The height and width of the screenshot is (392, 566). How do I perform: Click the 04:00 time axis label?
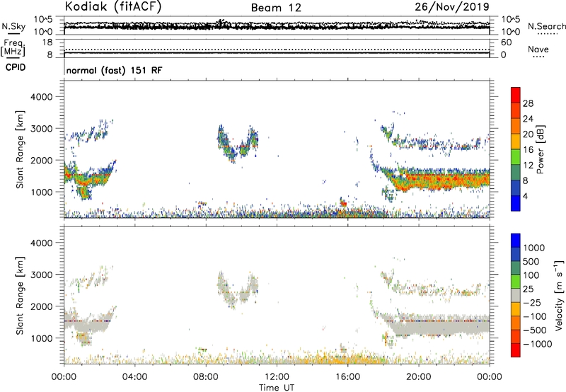135,377
